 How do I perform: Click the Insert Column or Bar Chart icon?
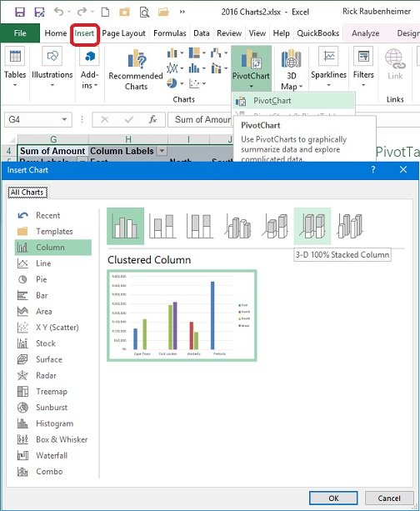pyautogui.click(x=172, y=53)
